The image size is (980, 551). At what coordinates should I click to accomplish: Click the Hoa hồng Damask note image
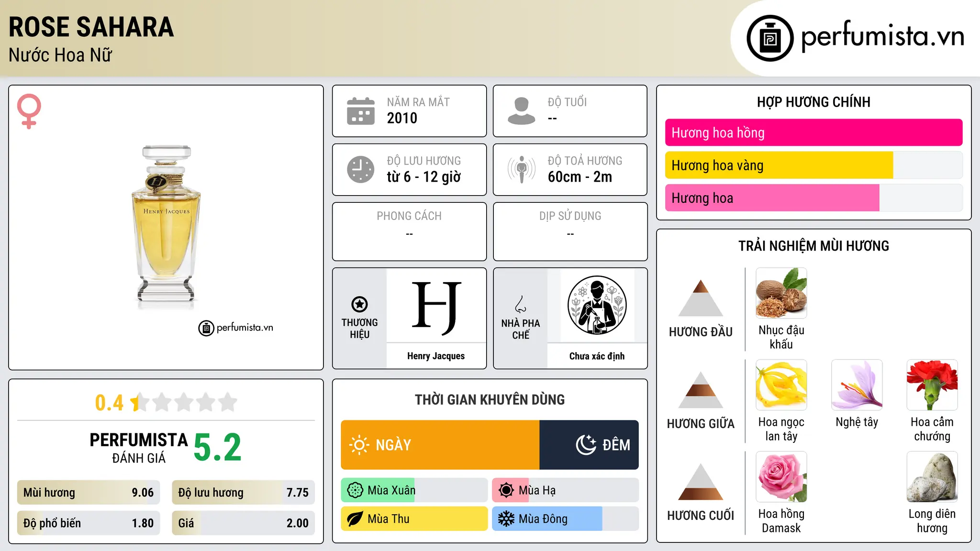click(x=781, y=477)
